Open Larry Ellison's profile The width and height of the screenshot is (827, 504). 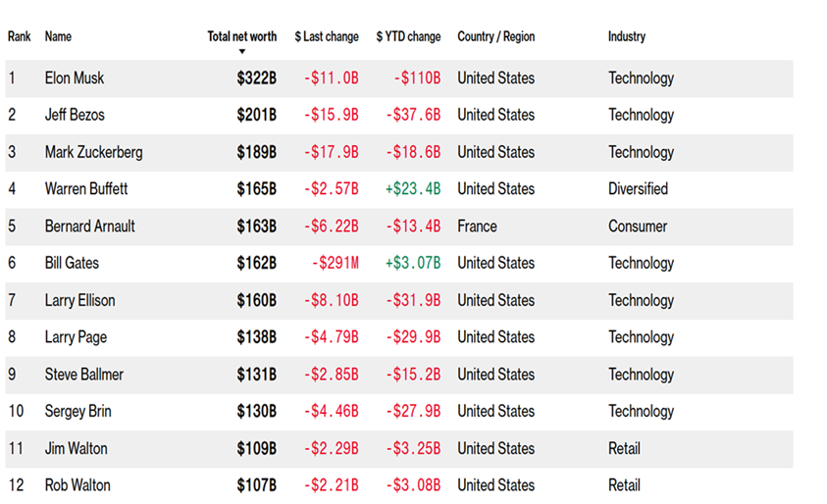[x=79, y=300]
